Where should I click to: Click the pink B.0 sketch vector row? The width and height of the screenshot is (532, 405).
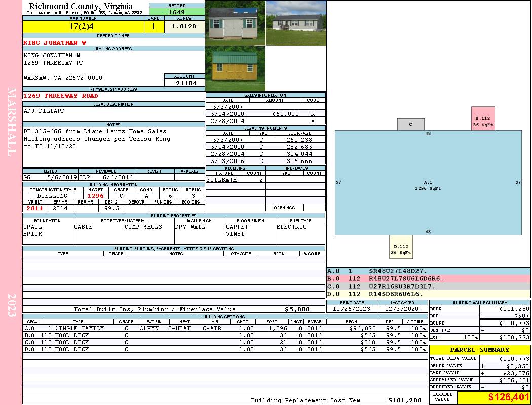coord(428,279)
